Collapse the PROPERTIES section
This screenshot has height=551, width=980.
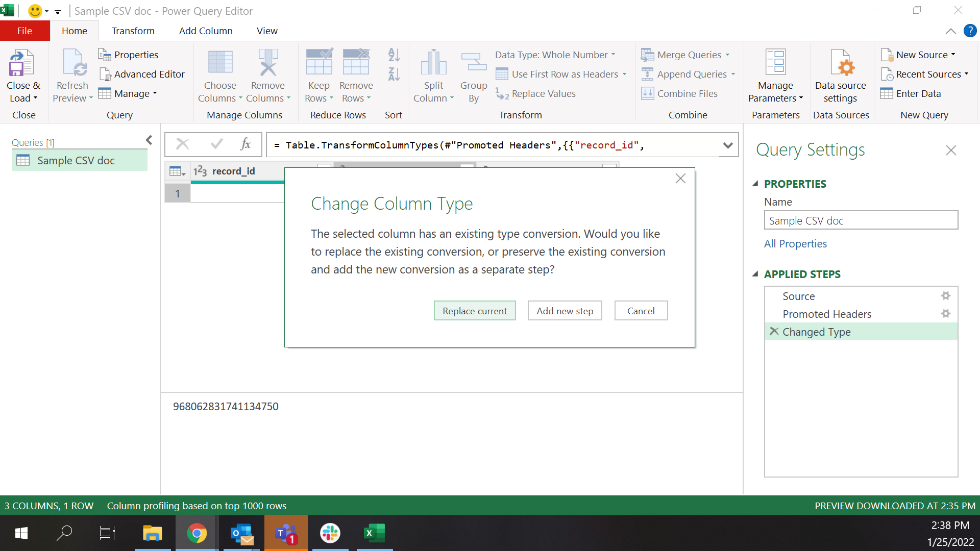[x=755, y=184]
